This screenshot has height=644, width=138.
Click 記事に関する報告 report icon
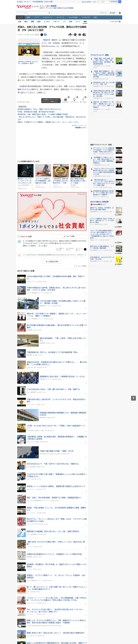pyautogui.click(x=23, y=102)
